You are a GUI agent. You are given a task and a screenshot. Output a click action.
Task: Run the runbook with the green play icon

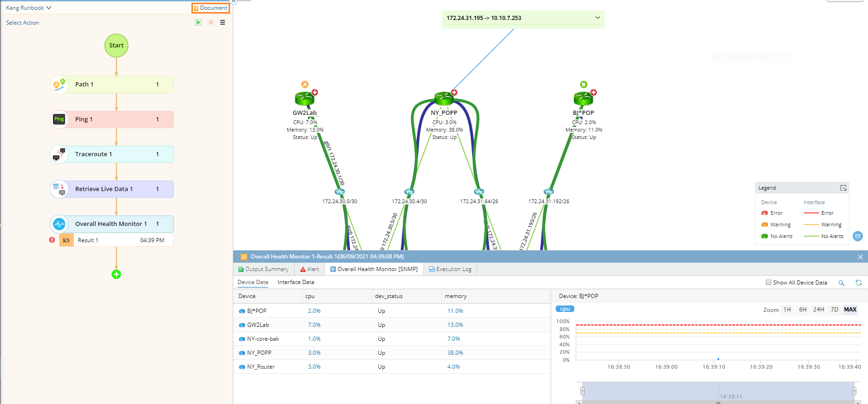pos(198,22)
